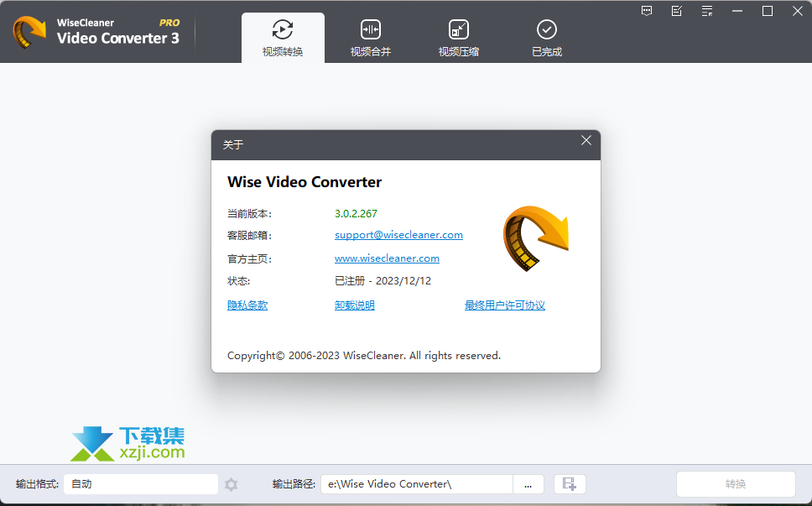Click the version number 3.0.2.267
Image resolution: width=812 pixels, height=506 pixels.
357,213
